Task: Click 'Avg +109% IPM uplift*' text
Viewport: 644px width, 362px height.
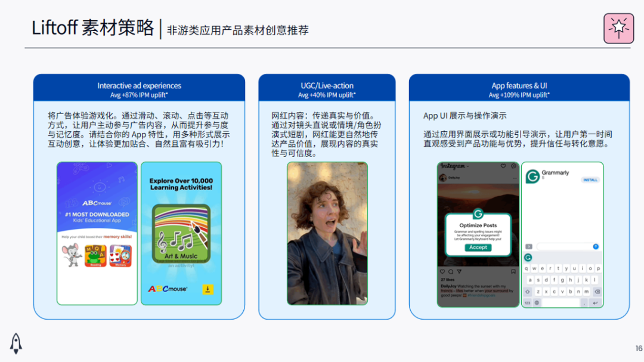Action: click(519, 95)
